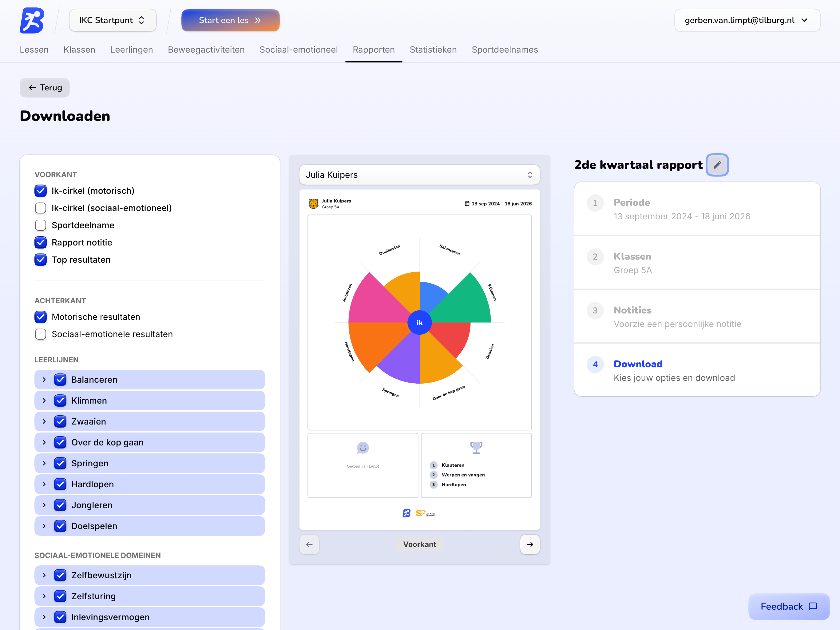The height and width of the screenshot is (630, 840).
Task: Click the smiley icon in note box
Action: [x=363, y=448]
